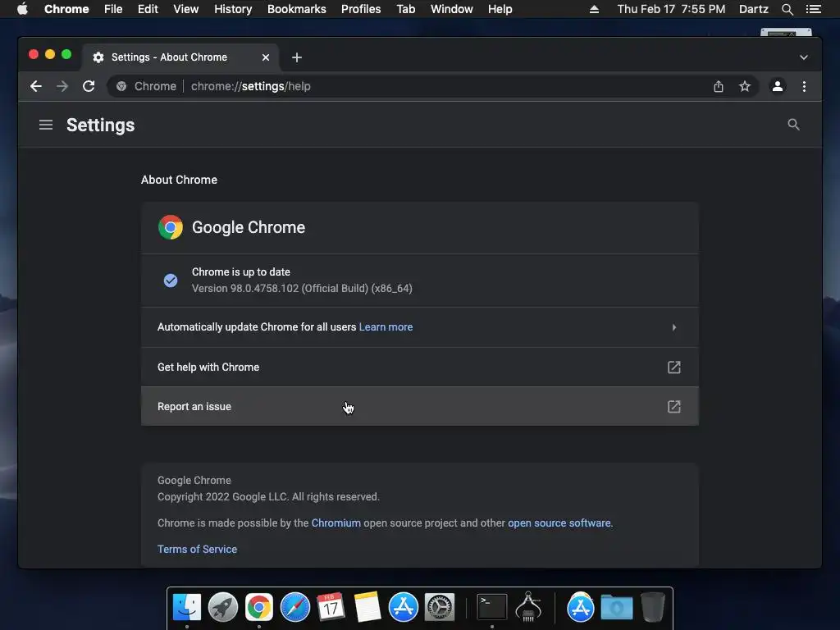840x630 pixels.
Task: Select the Settings - About Chrome tab
Action: [180, 57]
